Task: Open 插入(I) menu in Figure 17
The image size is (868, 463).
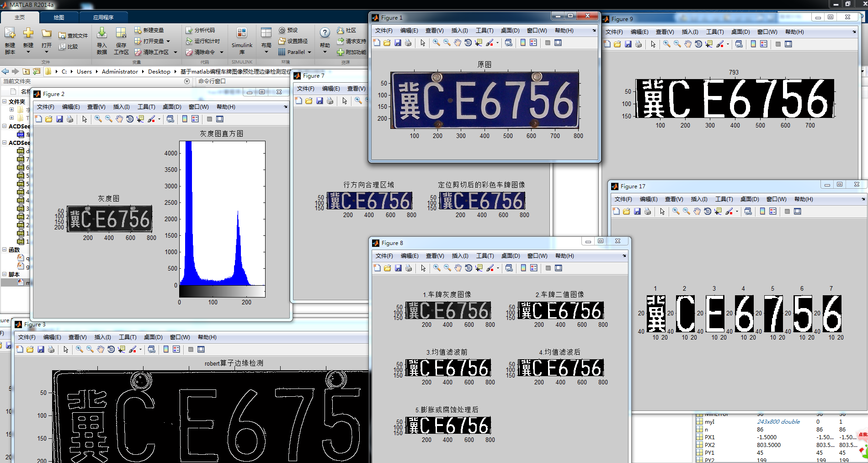Action: click(x=699, y=199)
